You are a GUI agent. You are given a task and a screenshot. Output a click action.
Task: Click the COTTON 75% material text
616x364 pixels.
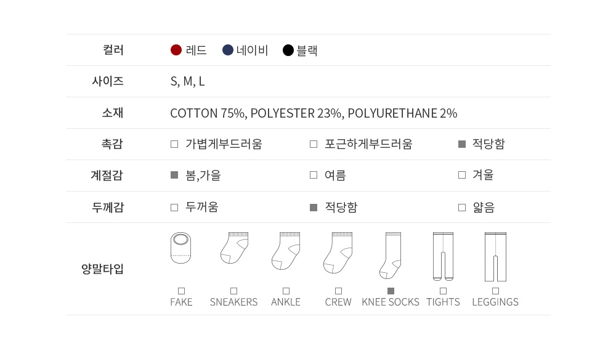click(209, 113)
